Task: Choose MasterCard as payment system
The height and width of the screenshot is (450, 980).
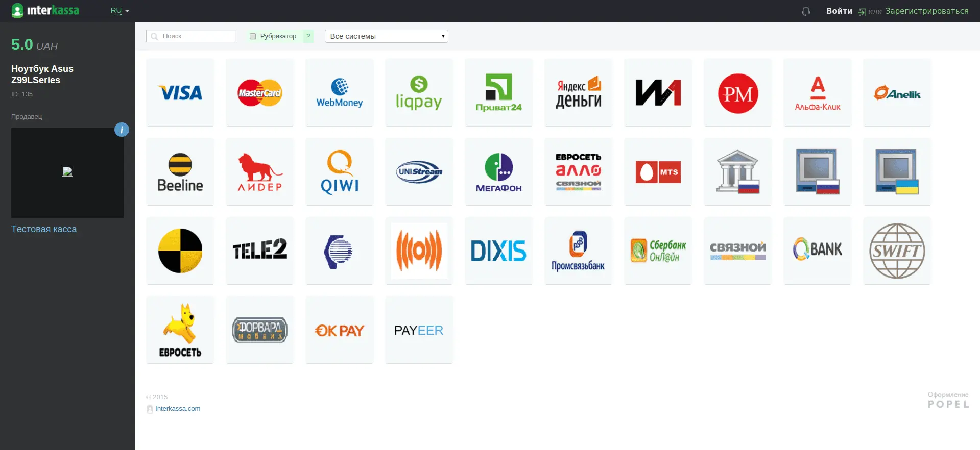Action: pyautogui.click(x=259, y=92)
